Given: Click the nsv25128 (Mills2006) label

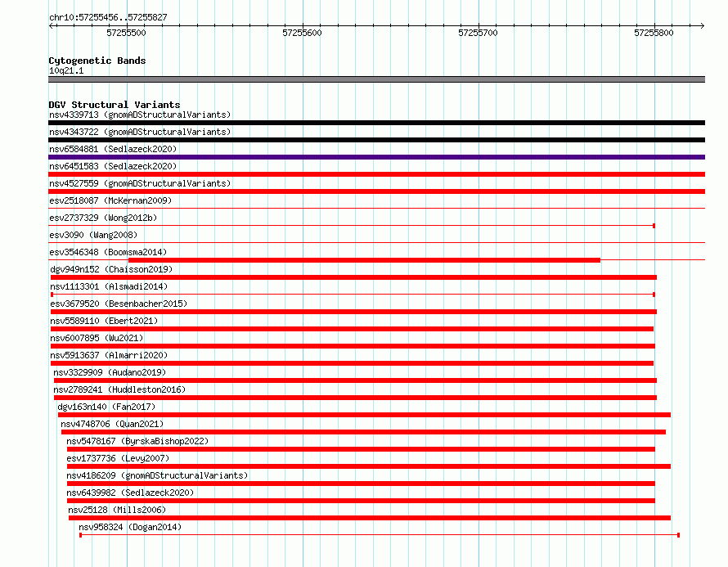Looking at the screenshot, I should pos(117,510).
